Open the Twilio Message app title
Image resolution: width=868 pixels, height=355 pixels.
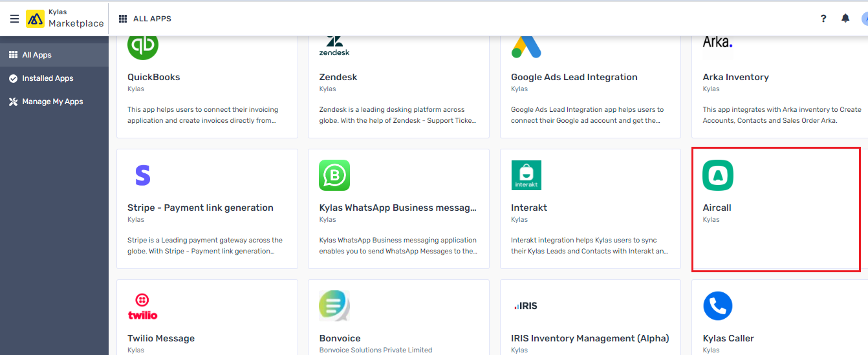point(161,338)
